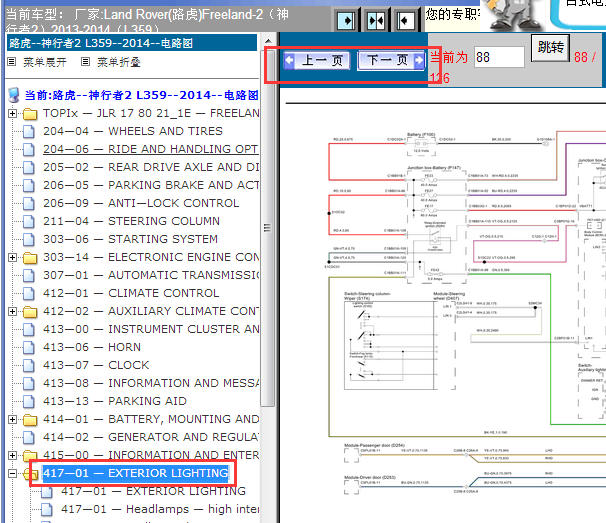The width and height of the screenshot is (606, 523).
Task: Click the folder icon of 412-02 AUXILIARY CLIMATE
Action: click(30, 312)
